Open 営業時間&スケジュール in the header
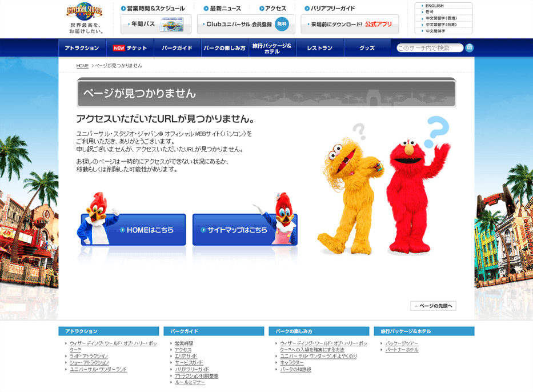The width and height of the screenshot is (533, 392). 153,9
